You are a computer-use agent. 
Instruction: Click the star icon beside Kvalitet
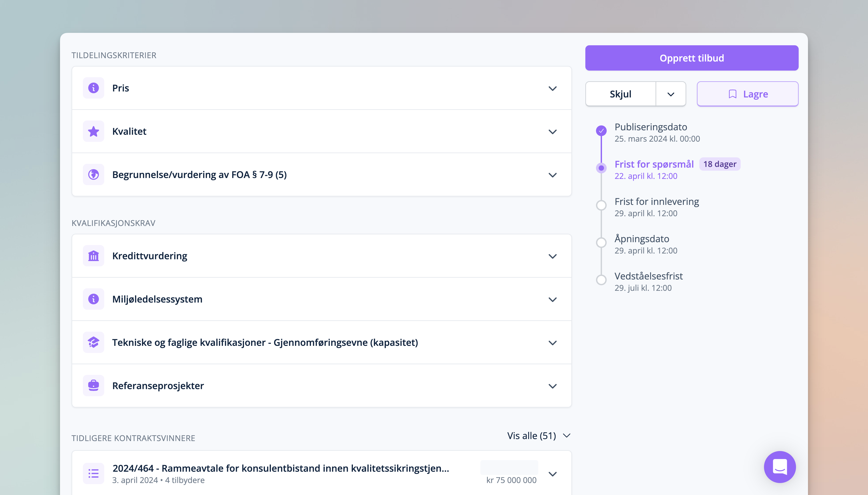tap(93, 131)
